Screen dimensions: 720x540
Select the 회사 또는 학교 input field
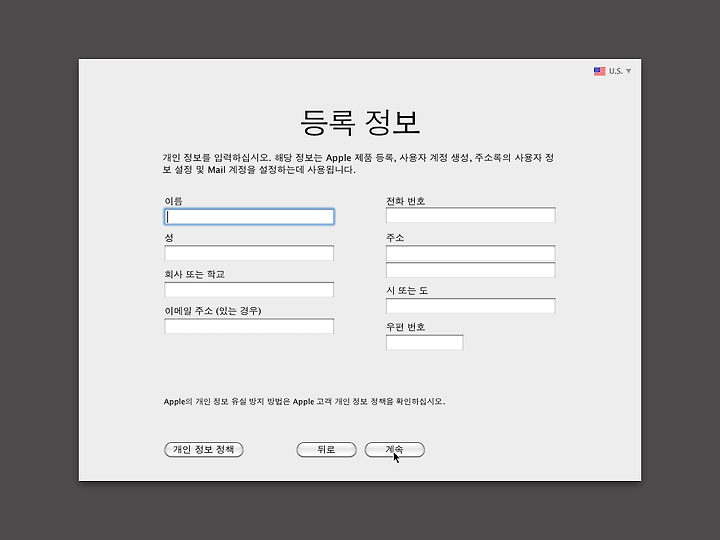pos(249,290)
